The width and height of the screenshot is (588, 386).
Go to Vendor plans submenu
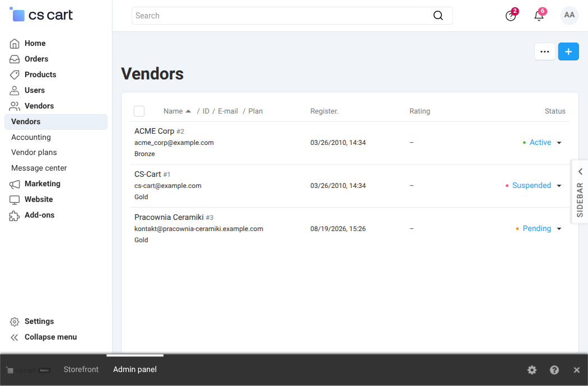click(x=34, y=153)
